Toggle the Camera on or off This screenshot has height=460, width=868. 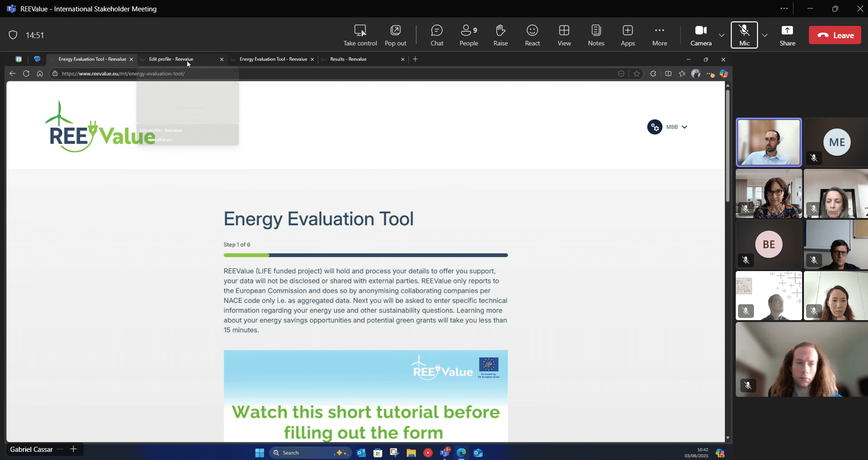coord(701,35)
